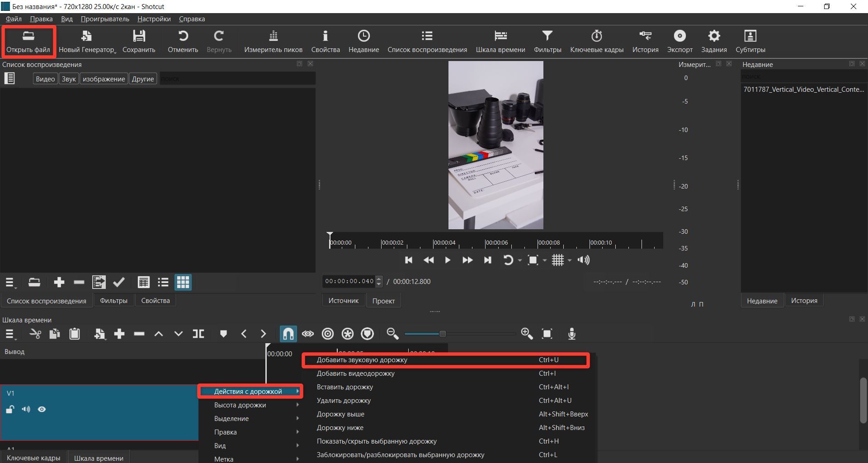Click the split at playhead icon

pos(198,334)
